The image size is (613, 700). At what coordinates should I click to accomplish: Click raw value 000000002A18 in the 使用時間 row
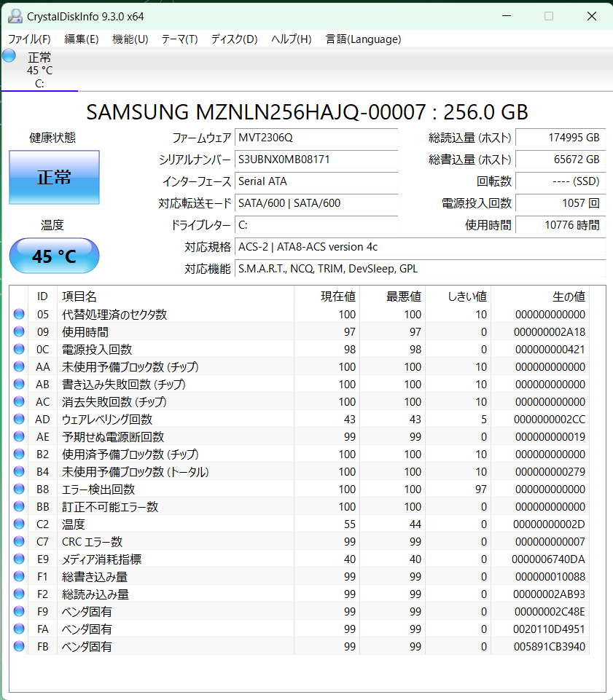click(550, 331)
